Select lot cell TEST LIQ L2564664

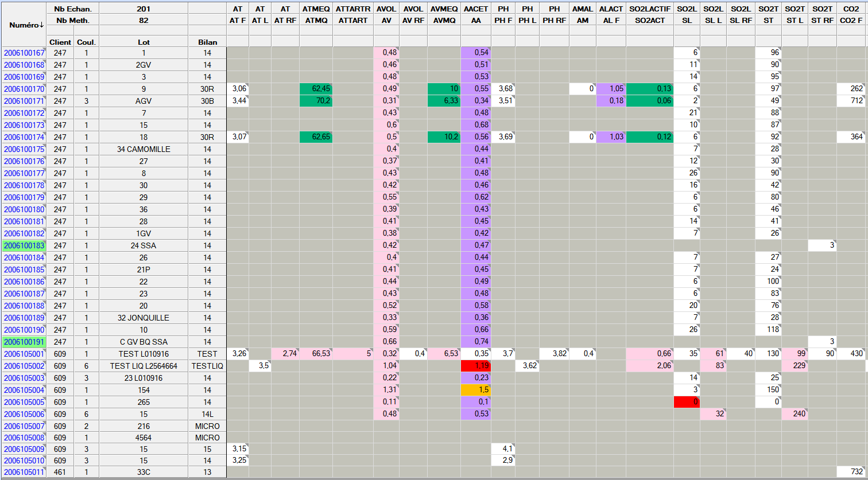click(144, 366)
